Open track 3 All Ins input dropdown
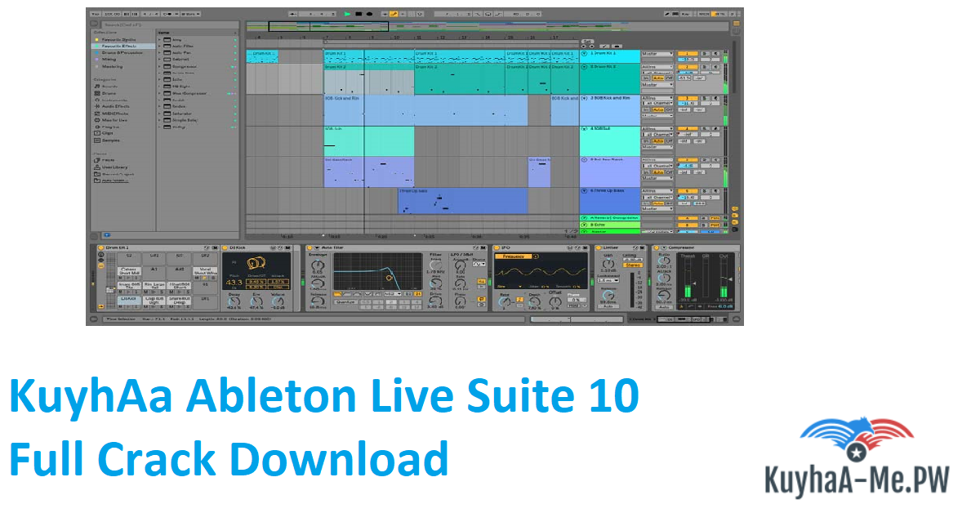Image resolution: width=980 pixels, height=513 pixels. click(x=657, y=97)
